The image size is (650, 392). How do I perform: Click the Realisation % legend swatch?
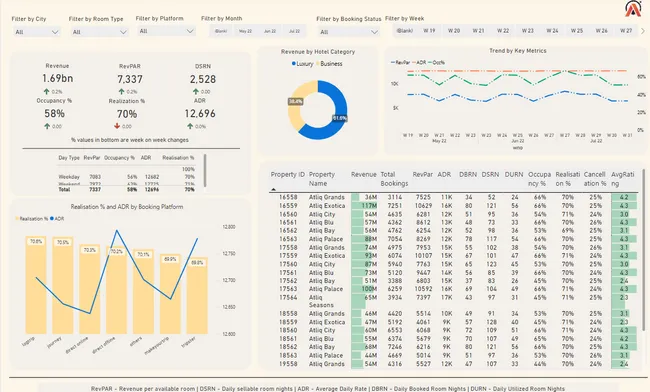[x=17, y=219]
